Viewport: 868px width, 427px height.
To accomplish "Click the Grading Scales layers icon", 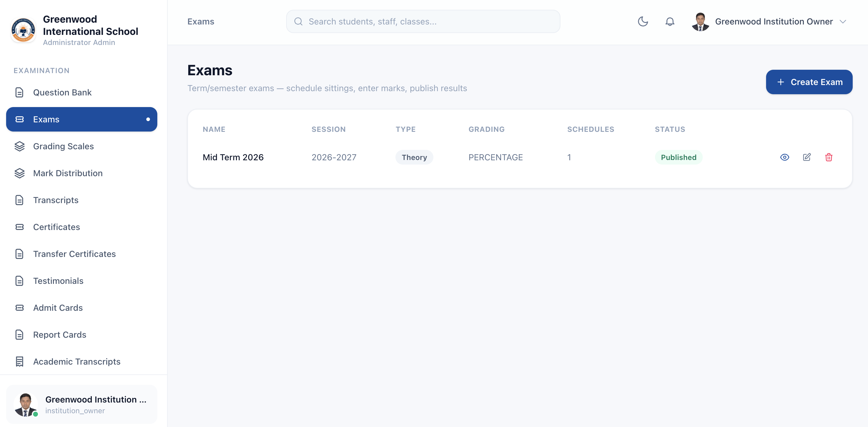I will pyautogui.click(x=20, y=146).
